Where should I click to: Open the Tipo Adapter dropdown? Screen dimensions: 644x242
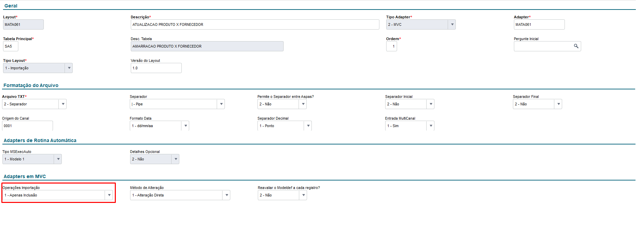click(x=452, y=24)
